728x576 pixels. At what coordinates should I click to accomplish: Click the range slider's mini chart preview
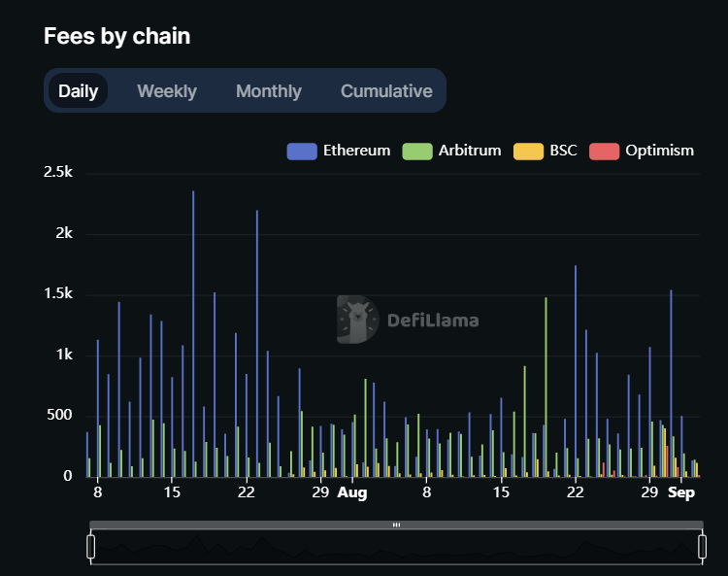[396, 550]
